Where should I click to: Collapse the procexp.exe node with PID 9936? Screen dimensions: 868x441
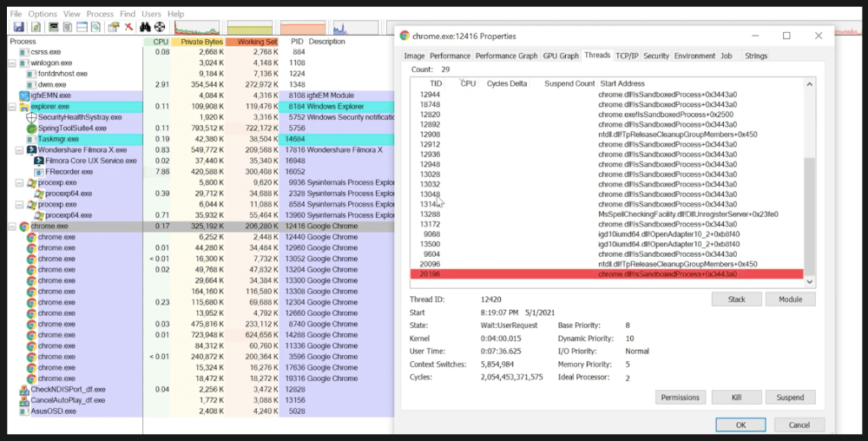pyautogui.click(x=19, y=182)
